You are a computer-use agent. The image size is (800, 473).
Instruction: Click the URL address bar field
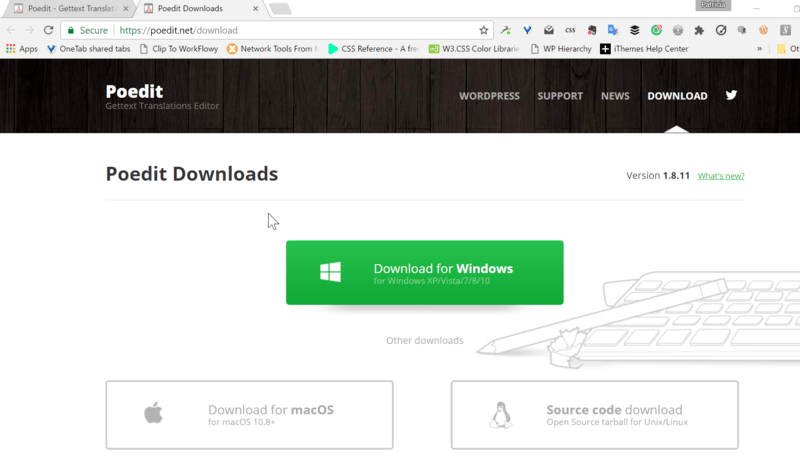tap(300, 30)
